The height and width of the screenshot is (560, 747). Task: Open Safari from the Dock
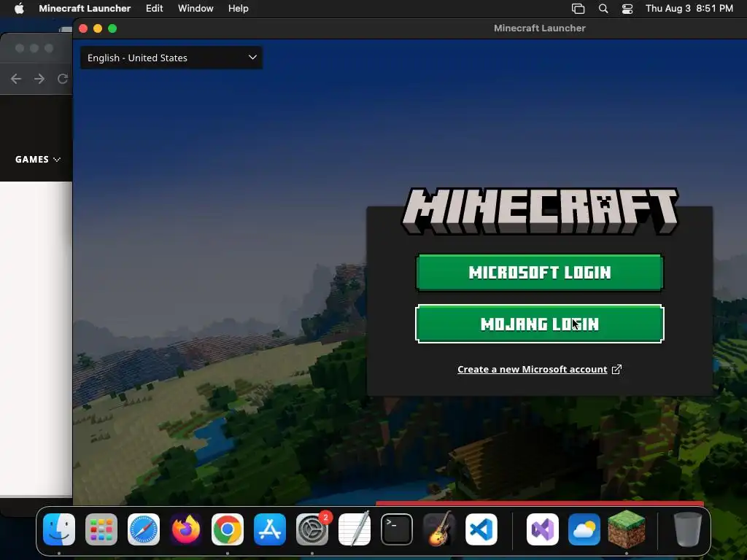tap(144, 529)
